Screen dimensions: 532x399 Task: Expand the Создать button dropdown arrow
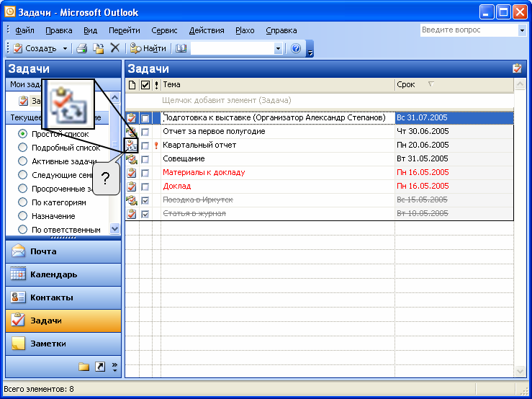click(65, 48)
